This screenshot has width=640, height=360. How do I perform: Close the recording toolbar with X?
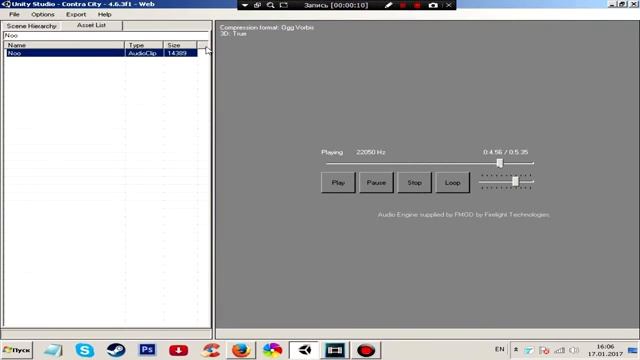pyautogui.click(x=449, y=5)
